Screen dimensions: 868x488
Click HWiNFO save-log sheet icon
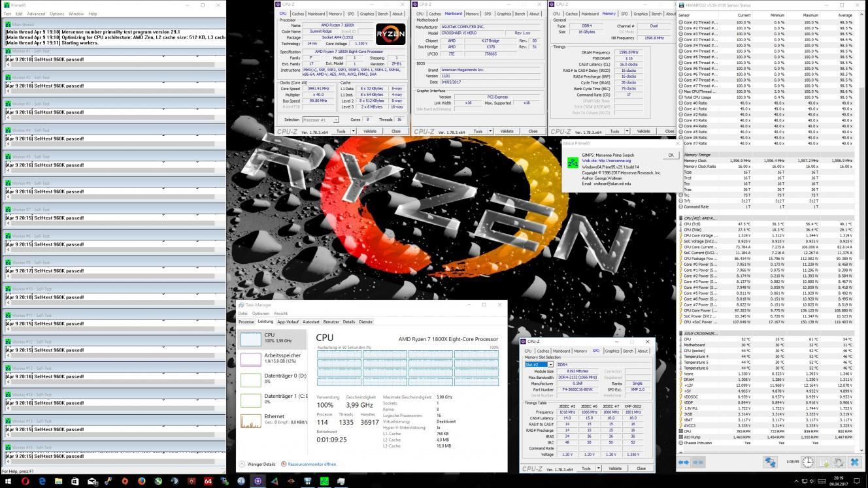(824, 462)
